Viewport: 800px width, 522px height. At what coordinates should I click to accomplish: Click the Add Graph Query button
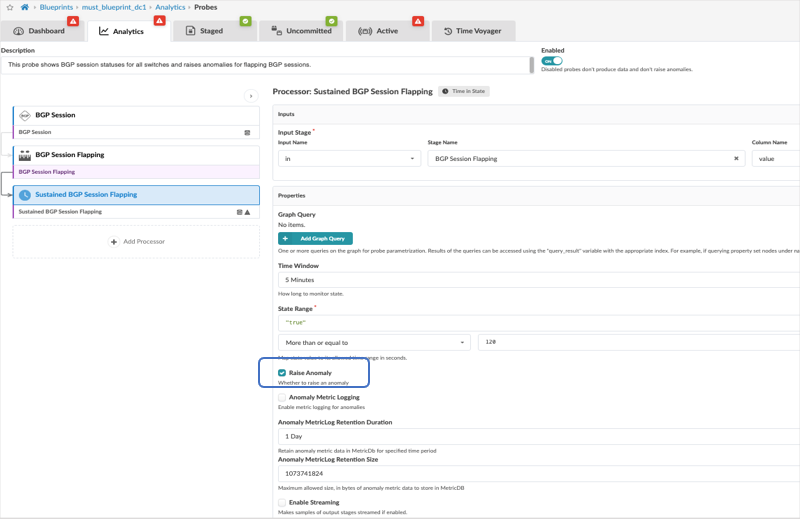[315, 239]
